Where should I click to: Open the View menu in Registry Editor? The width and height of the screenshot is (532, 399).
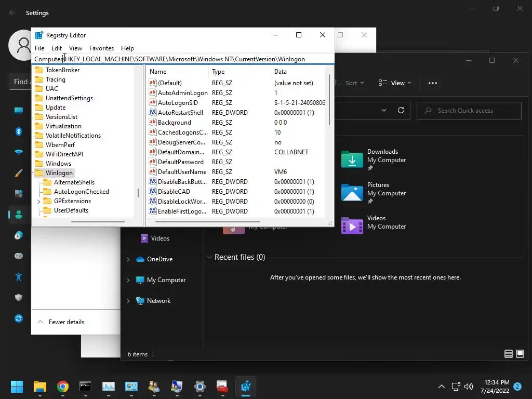point(75,48)
